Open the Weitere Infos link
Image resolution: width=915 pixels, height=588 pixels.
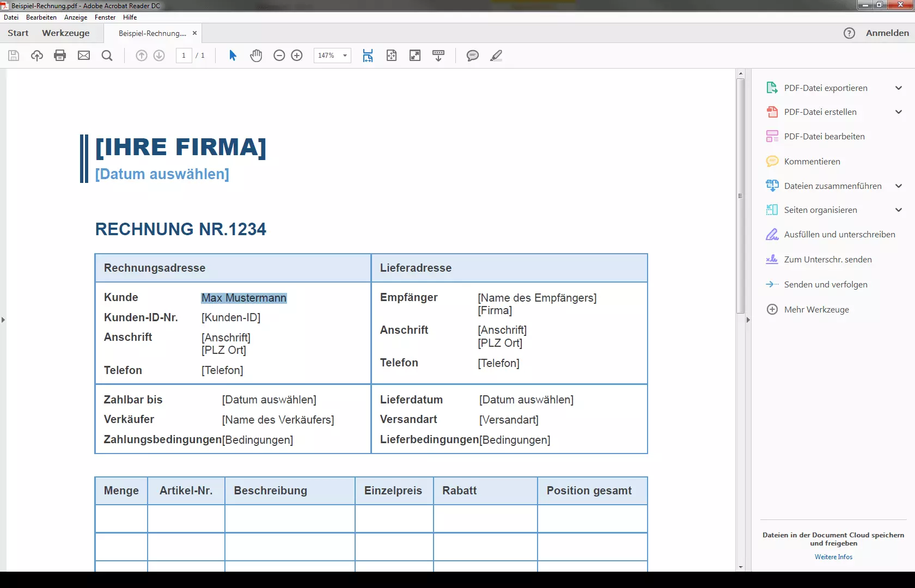click(x=833, y=557)
